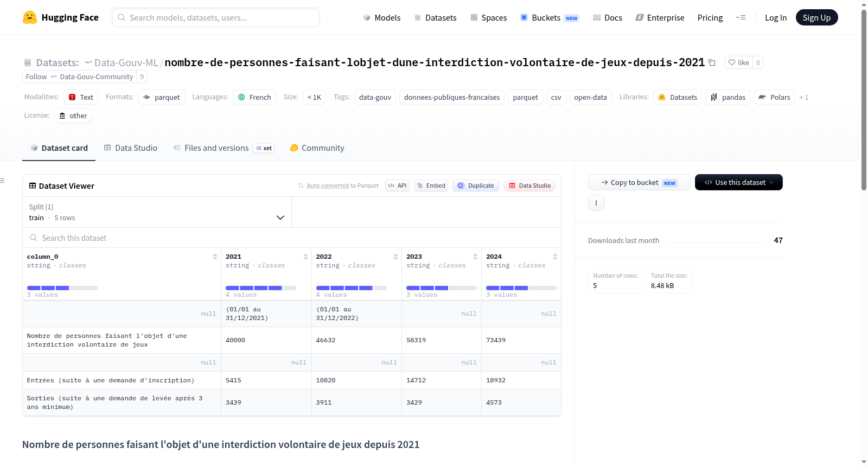Focus the Search models, datasets, users field

coord(216,17)
